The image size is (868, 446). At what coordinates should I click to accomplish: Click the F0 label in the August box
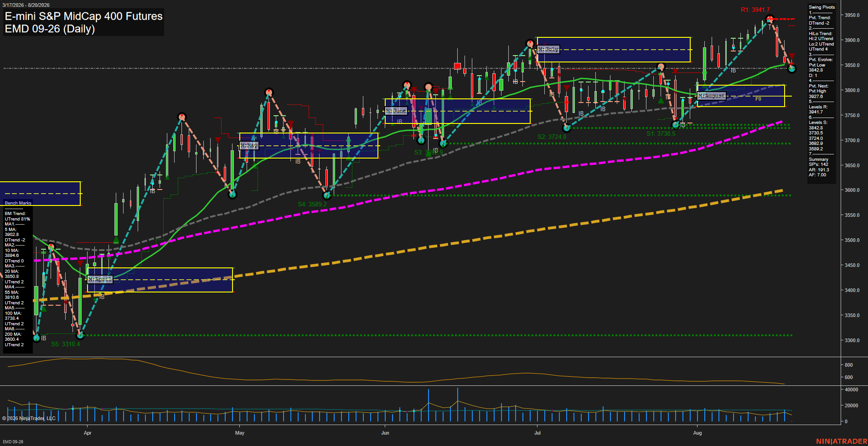pyautogui.click(x=758, y=99)
